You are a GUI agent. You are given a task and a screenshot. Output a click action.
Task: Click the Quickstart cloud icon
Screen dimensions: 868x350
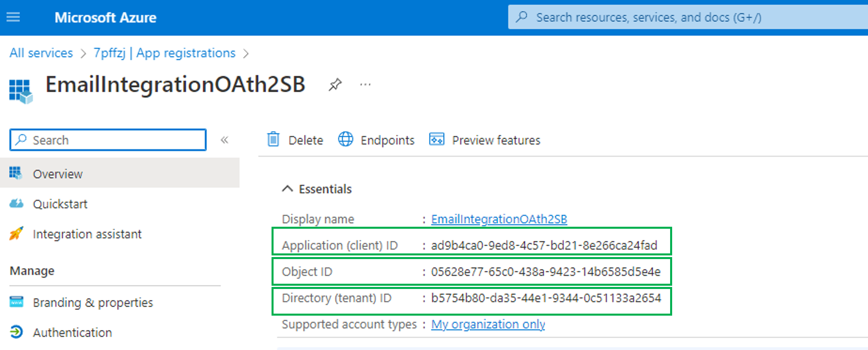pos(16,203)
